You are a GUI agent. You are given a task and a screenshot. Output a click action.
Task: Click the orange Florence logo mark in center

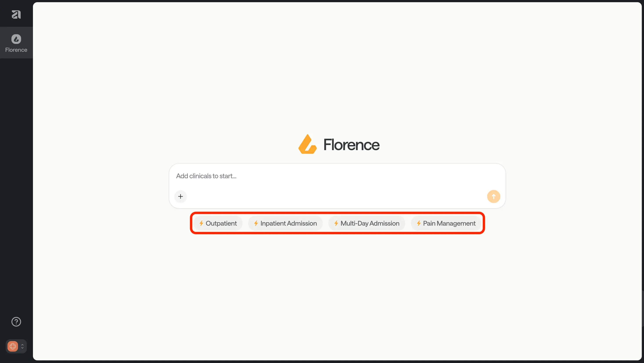(308, 144)
